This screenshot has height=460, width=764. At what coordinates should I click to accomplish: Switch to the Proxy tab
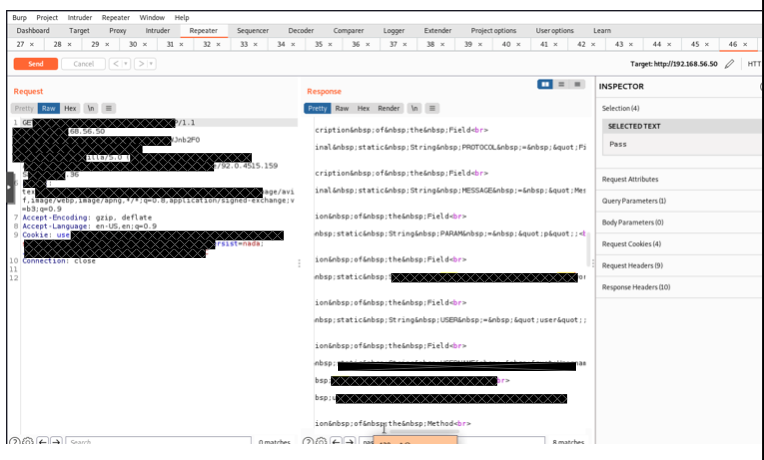(x=118, y=30)
